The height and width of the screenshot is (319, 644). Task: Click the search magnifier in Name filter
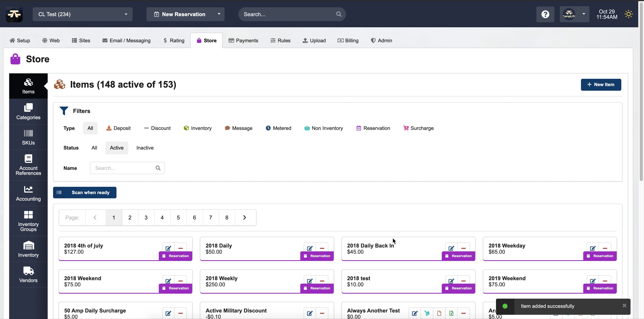click(x=158, y=168)
